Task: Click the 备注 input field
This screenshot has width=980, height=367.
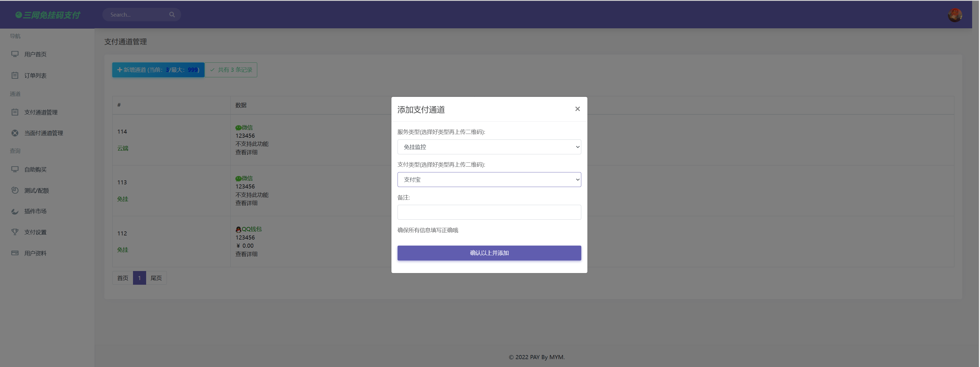Action: [x=489, y=212]
